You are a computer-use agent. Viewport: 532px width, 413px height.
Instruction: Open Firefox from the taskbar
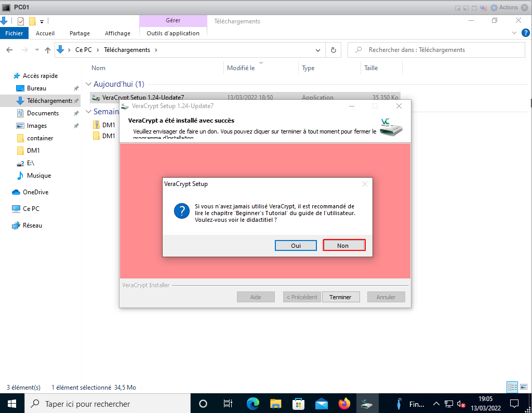coord(344,404)
